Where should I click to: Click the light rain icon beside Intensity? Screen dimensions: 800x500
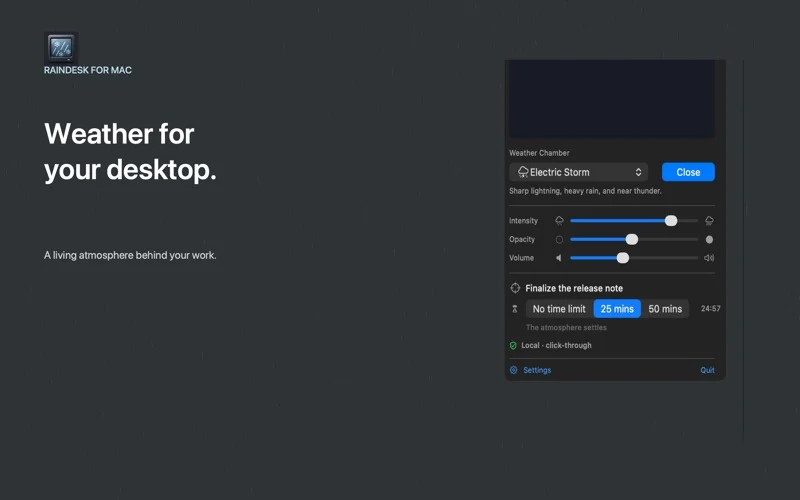559,220
